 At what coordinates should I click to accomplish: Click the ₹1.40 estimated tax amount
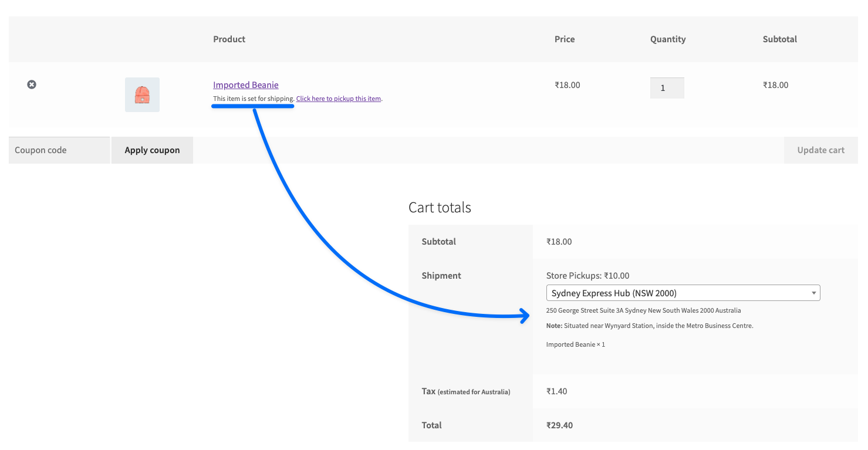556,391
